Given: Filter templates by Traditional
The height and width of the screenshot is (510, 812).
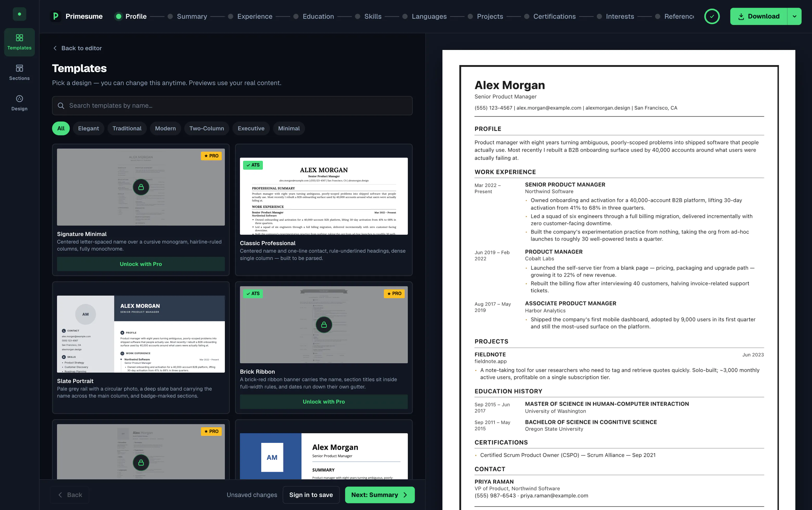Looking at the screenshot, I should tap(127, 129).
